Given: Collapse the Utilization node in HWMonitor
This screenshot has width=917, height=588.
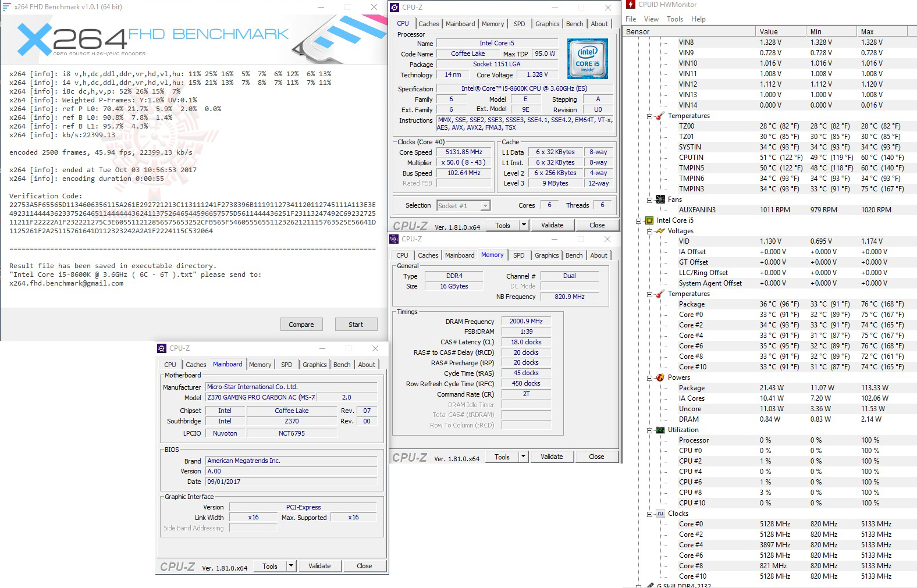Looking at the screenshot, I should pyautogui.click(x=649, y=430).
